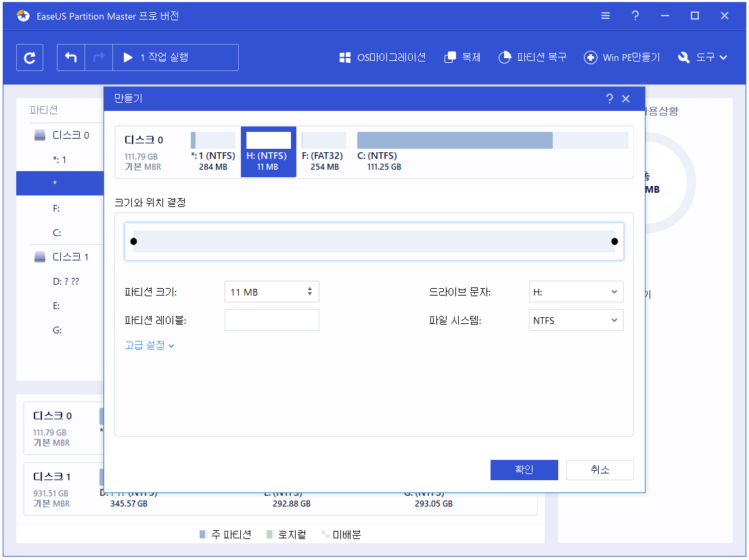Open the 파일 시스템 NTFS dropdown
This screenshot has height=560, width=749.
click(x=576, y=321)
